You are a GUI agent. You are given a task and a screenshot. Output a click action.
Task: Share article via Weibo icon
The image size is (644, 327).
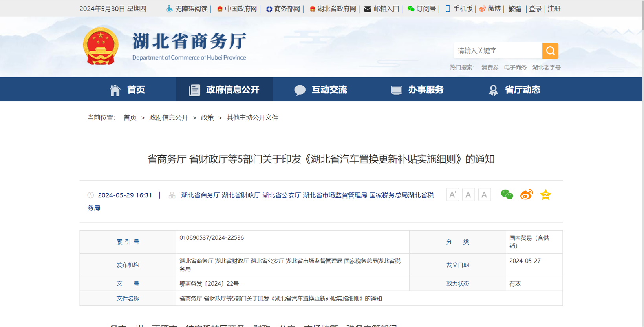[526, 195]
